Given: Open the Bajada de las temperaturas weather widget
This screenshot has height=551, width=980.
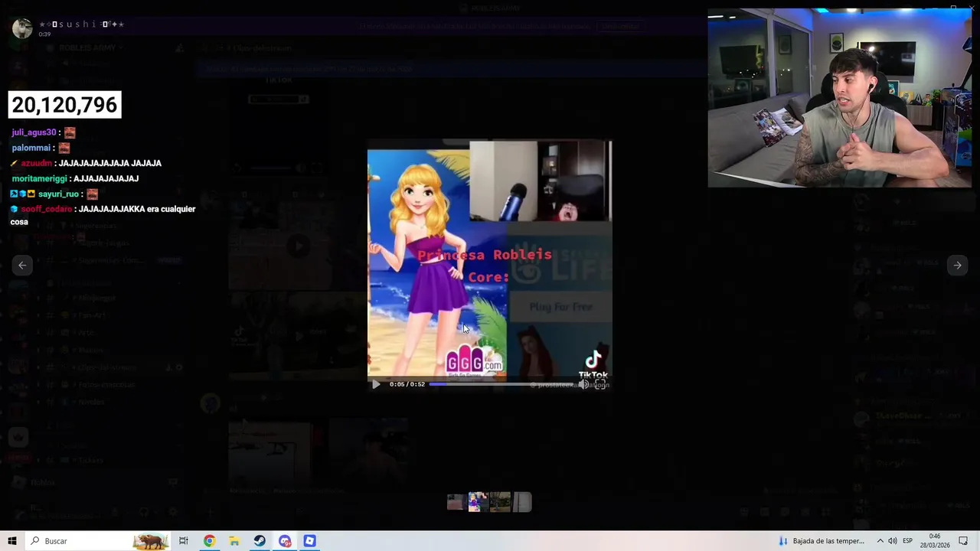Looking at the screenshot, I should 821,541.
